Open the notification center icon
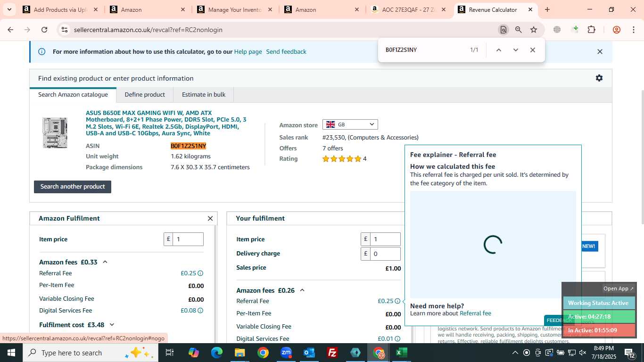The image size is (644, 362). 630,353
